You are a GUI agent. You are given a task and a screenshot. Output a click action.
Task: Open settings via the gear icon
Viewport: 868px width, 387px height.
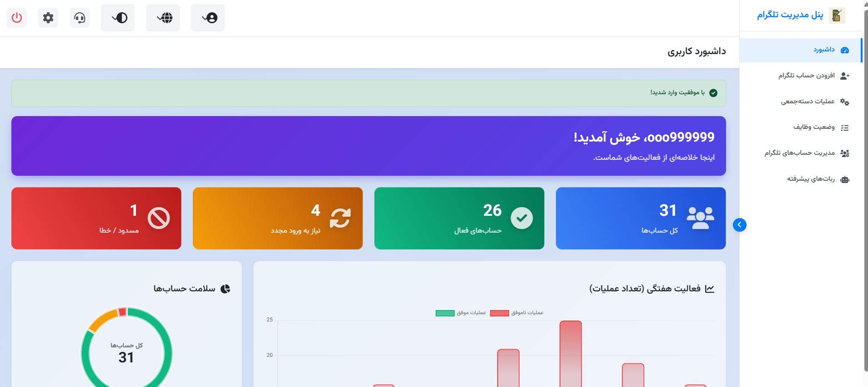tap(48, 18)
